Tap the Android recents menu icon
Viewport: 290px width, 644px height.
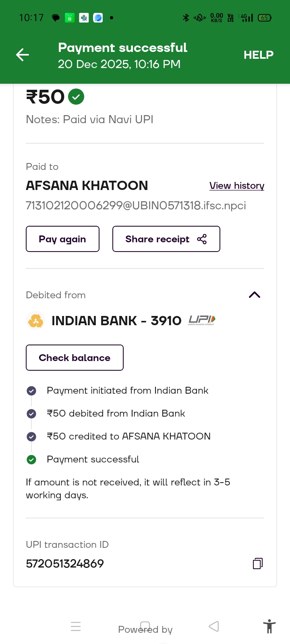[76, 626]
